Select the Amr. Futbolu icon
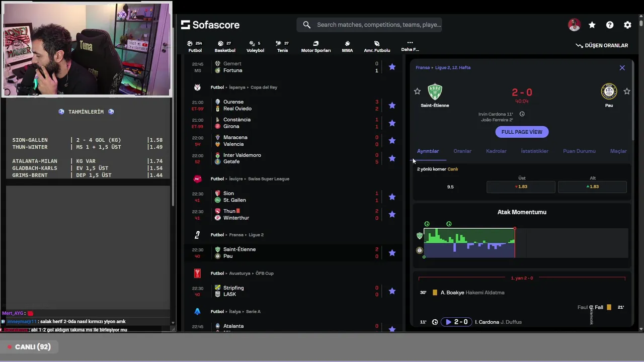Viewport: 644px width, 362px height. pyautogui.click(x=377, y=46)
